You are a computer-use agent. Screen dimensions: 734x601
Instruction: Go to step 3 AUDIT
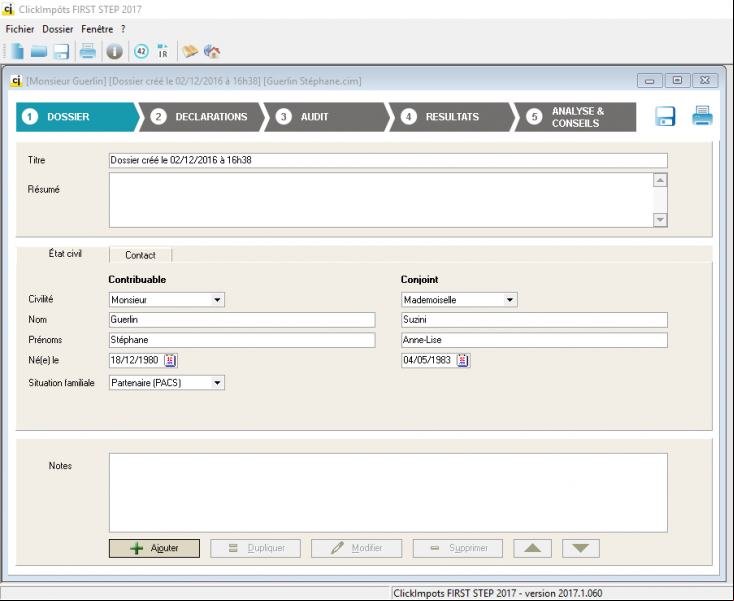click(327, 117)
